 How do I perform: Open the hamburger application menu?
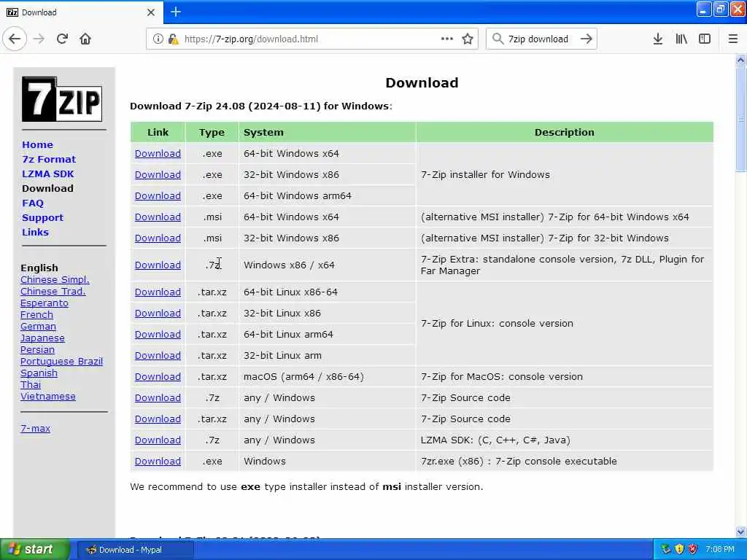732,39
